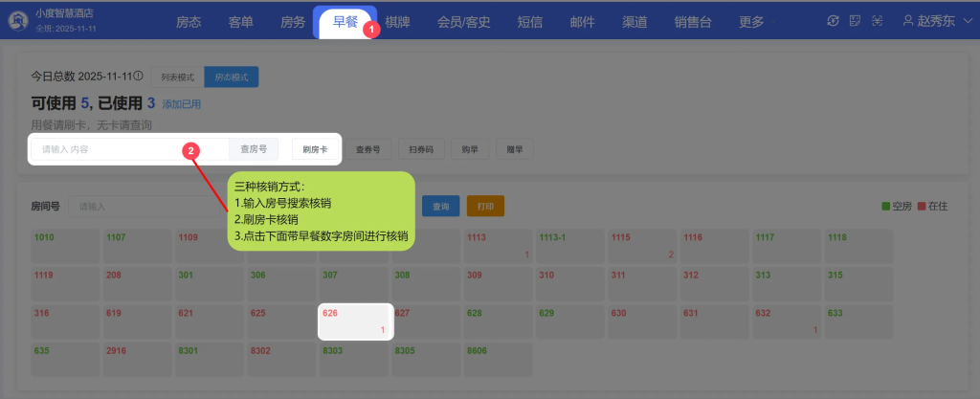Open the 早餐 tab

[345, 21]
